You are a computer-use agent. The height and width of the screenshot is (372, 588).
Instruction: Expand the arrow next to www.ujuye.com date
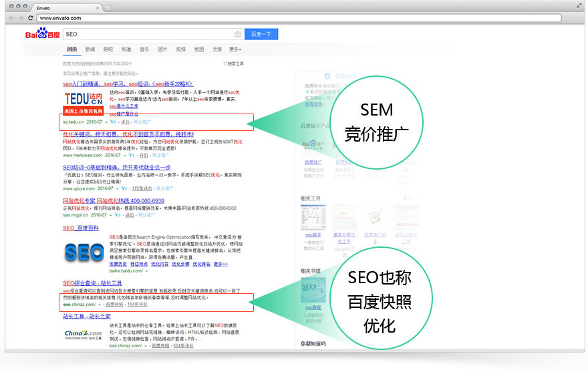pyautogui.click(x=117, y=188)
